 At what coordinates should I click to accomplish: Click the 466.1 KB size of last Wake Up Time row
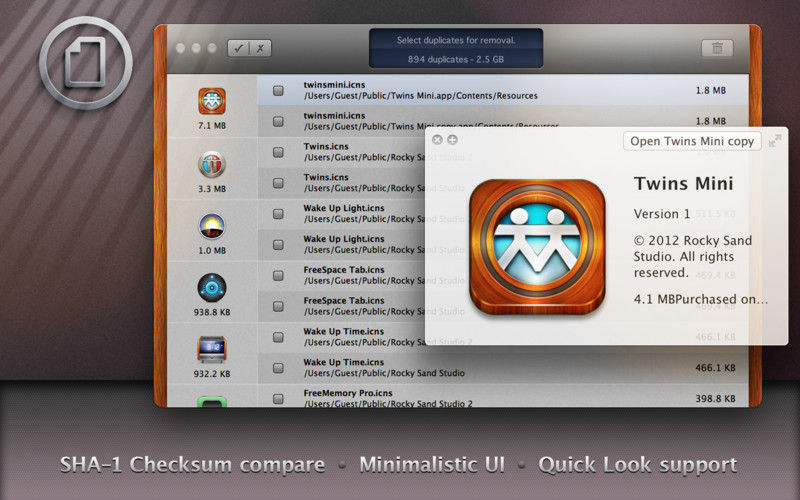pos(715,368)
